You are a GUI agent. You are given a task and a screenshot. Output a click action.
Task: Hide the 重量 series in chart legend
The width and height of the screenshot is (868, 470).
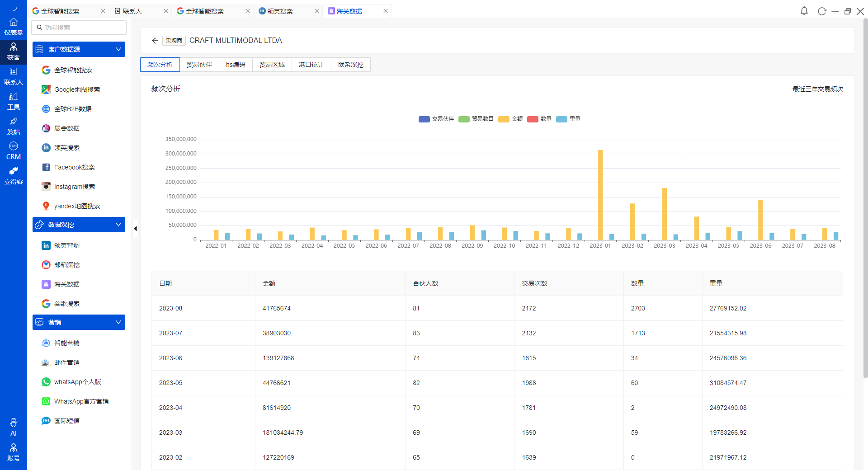click(569, 119)
